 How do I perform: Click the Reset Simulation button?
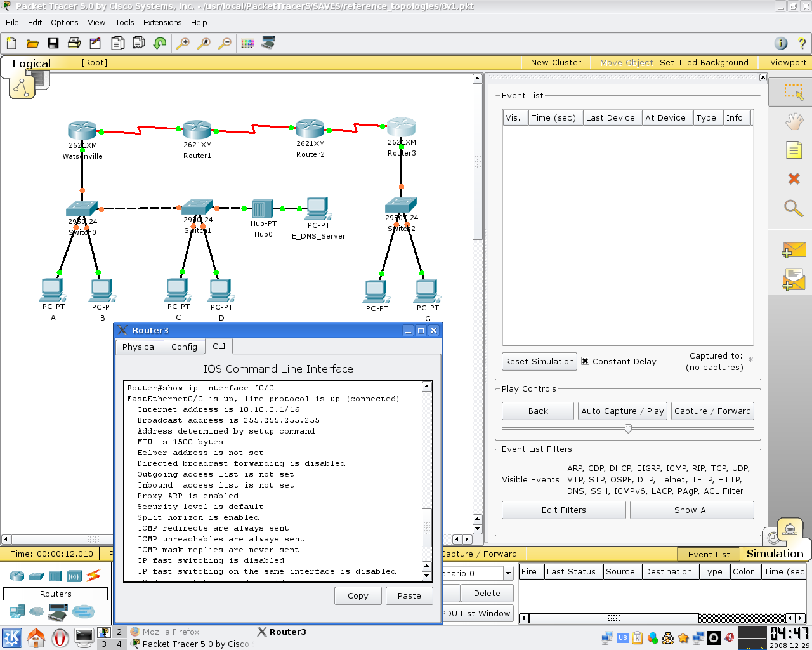(539, 361)
